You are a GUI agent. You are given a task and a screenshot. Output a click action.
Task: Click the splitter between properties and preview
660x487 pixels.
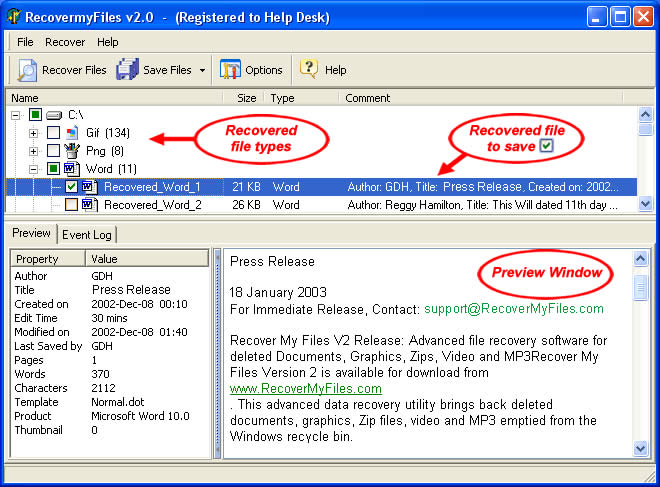[x=217, y=354]
